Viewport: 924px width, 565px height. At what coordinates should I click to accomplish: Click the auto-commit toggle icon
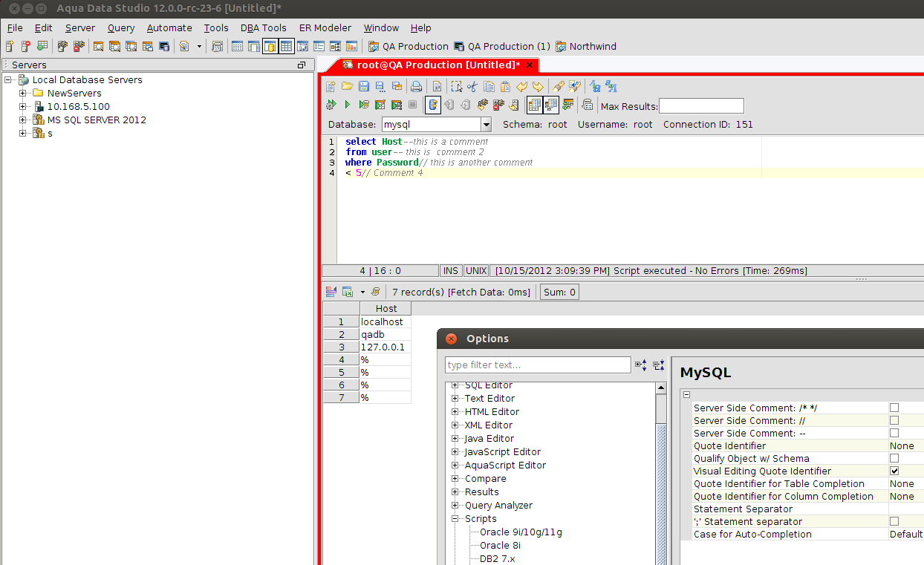click(x=433, y=105)
